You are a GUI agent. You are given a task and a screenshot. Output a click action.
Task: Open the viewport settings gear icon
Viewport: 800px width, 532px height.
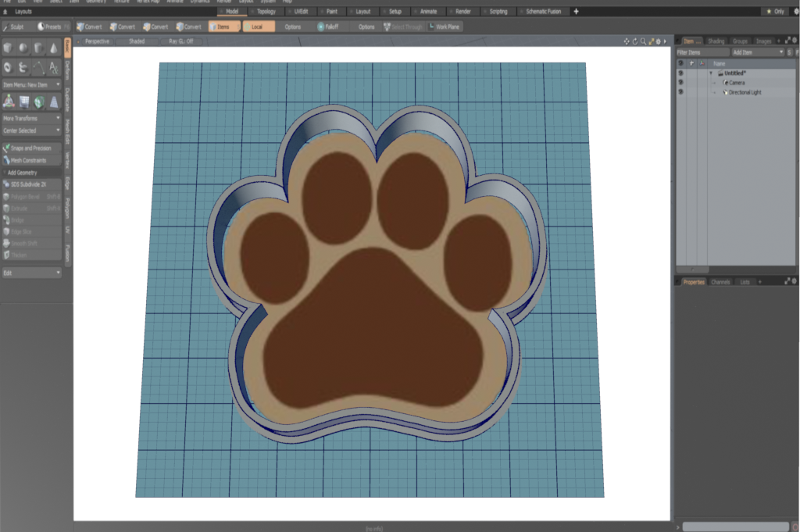[657, 41]
